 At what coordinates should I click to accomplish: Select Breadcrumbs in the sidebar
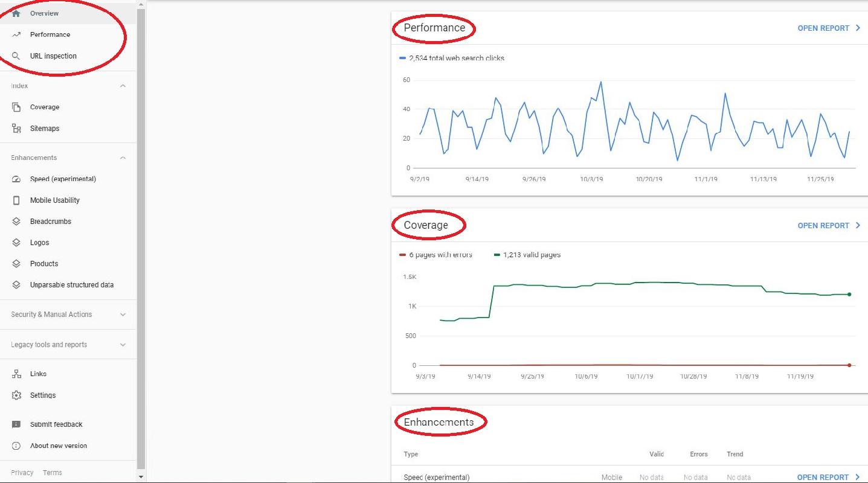(51, 222)
